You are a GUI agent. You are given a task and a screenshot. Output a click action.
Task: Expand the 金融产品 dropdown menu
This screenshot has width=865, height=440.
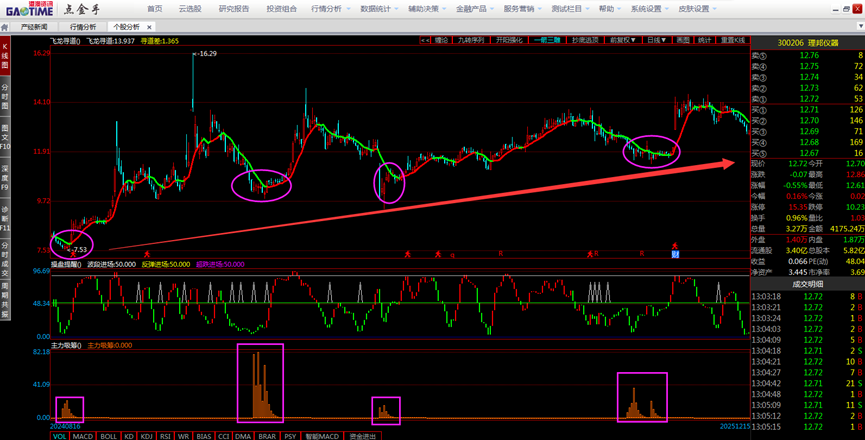click(x=476, y=9)
